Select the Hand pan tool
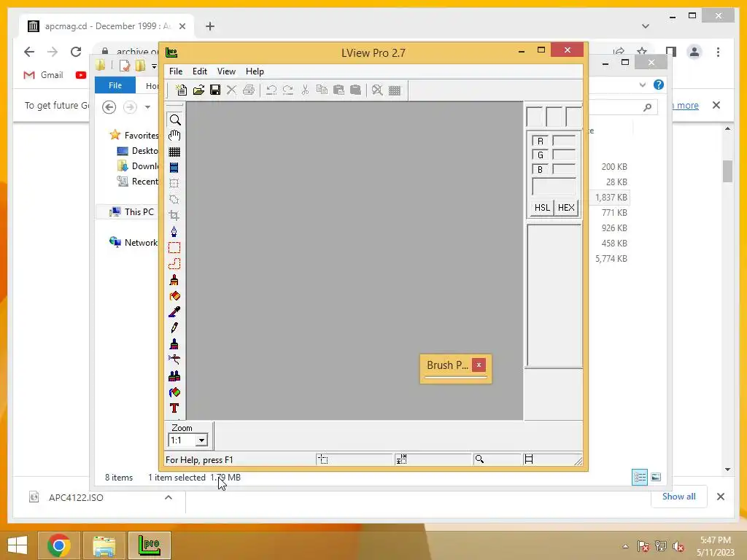This screenshot has height=560, width=747. click(x=175, y=136)
